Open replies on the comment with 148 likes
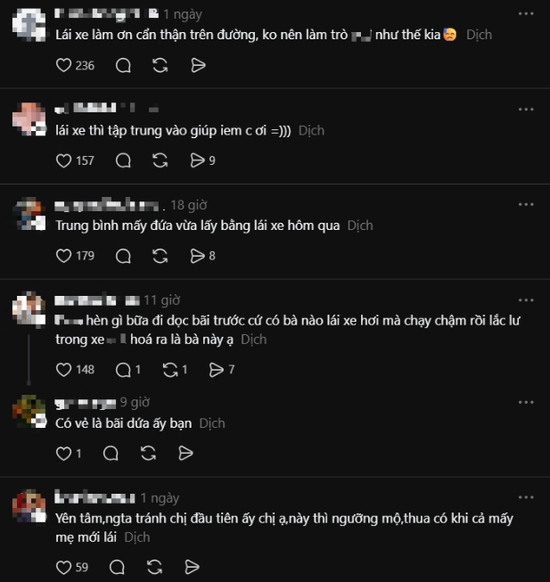550x582 pixels. (x=123, y=370)
